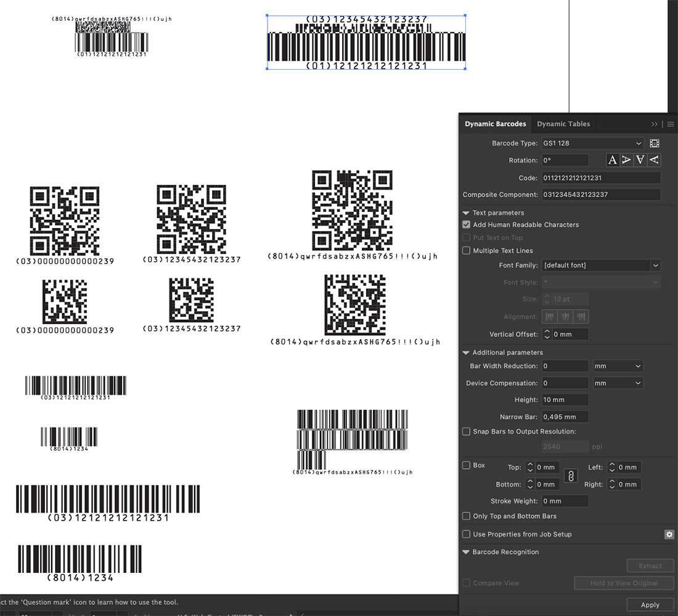Open the panel hamburger menu
The height and width of the screenshot is (616, 678).
[671, 124]
